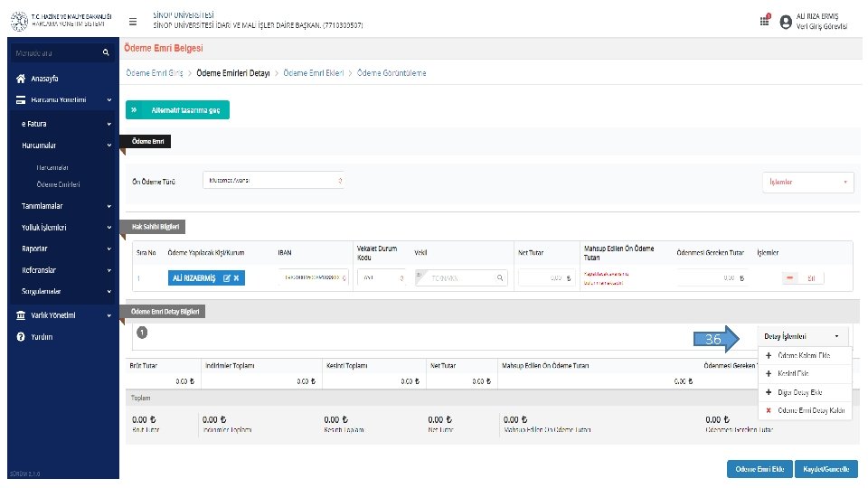This screenshot has height=488, width=868.
Task: Expand the Raporlar menu
Action: click(x=66, y=249)
